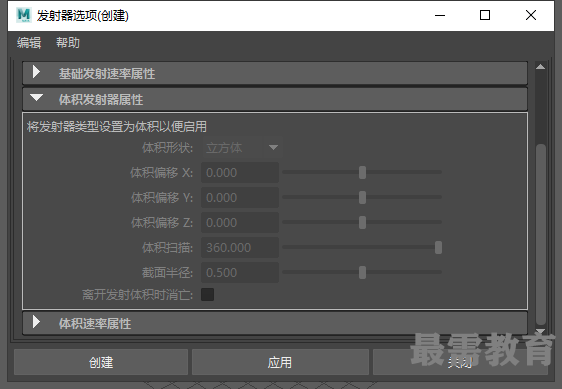562x389 pixels.
Task: Open the 编辑 menu
Action: click(x=29, y=43)
